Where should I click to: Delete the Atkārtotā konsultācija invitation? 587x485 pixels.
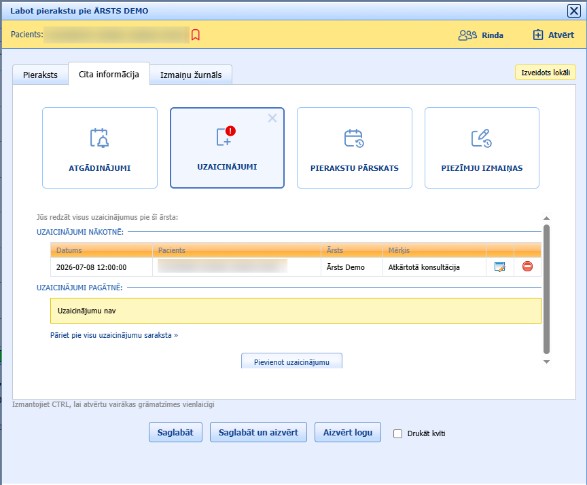[x=527, y=266]
